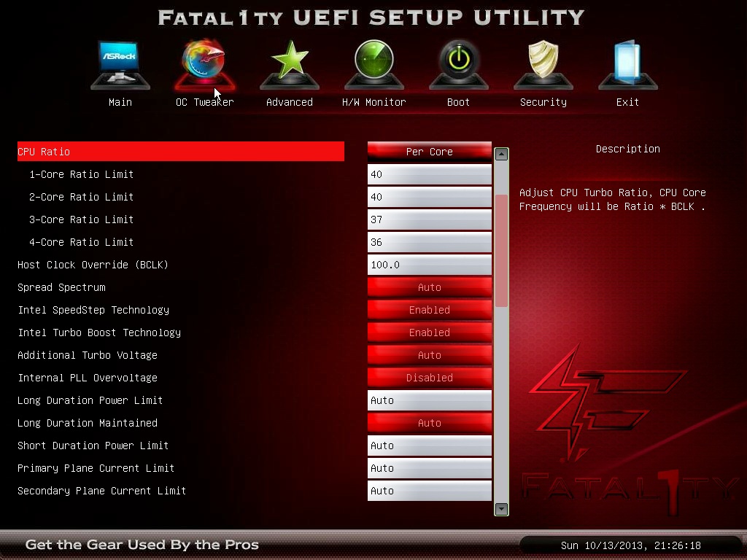747x560 pixels.
Task: Change Internal PLL Overvoltage Disabled option
Action: click(429, 378)
